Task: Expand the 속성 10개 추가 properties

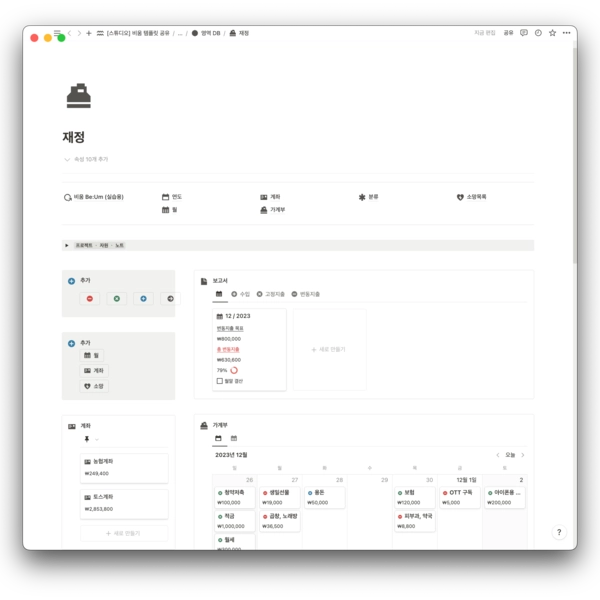Action: pos(86,159)
